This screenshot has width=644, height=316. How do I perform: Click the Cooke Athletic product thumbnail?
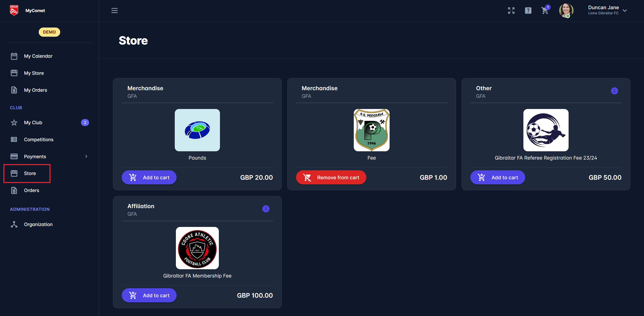coord(197,248)
